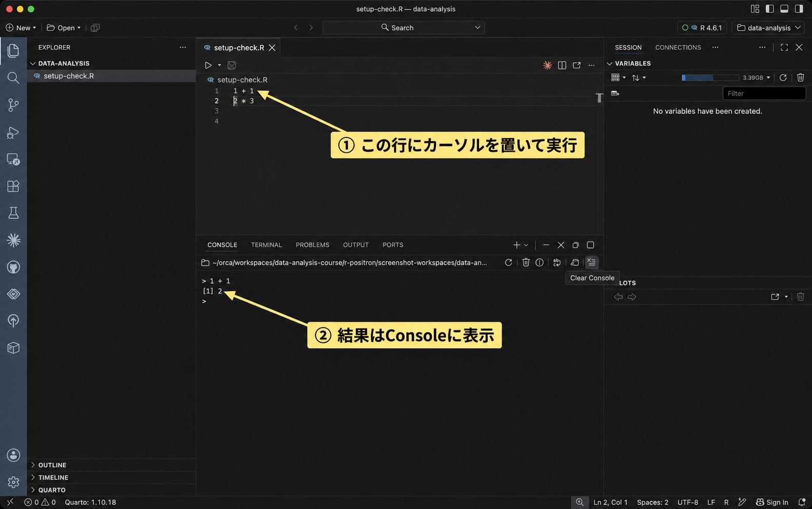812x509 pixels.
Task: Maximize the console panel
Action: tap(590, 245)
